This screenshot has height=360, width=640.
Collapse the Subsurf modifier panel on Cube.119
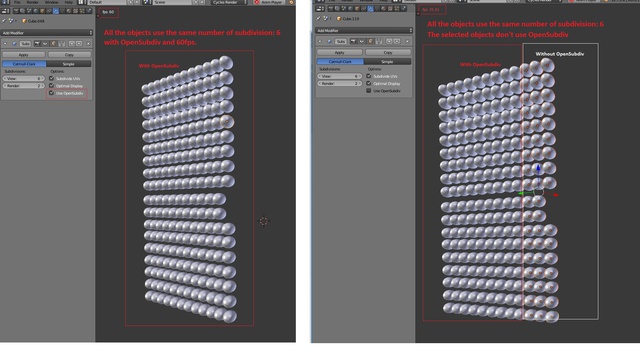click(320, 41)
